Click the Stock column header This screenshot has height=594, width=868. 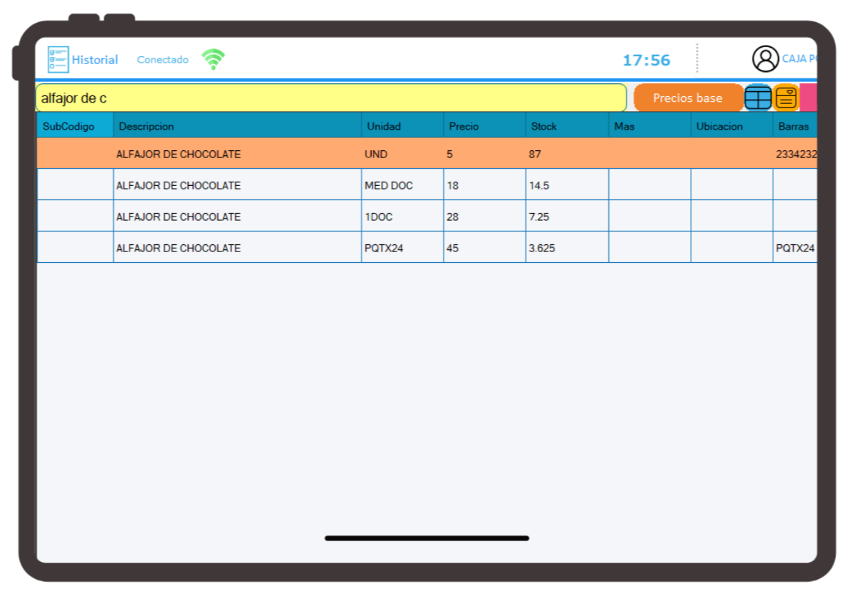pos(567,126)
